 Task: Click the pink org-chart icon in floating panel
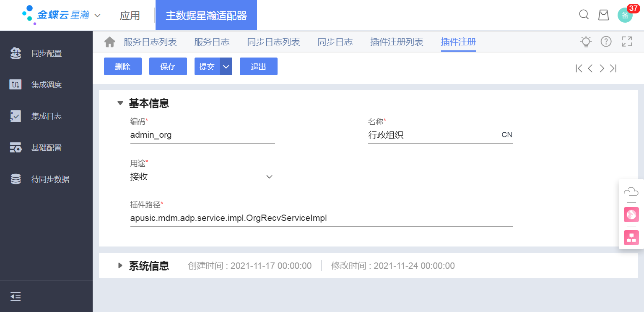point(631,237)
